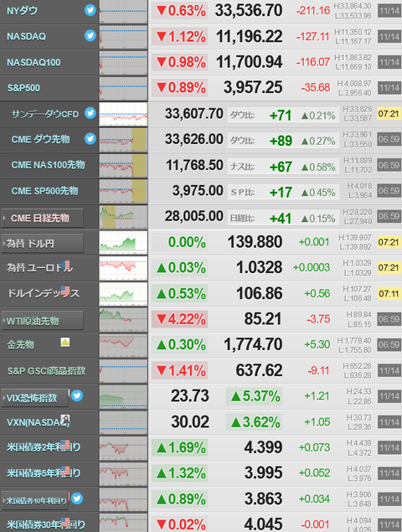Viewport: 402px width, 532px height.
Task: Open the WTI原油先物 mini chart
Action: click(123, 319)
